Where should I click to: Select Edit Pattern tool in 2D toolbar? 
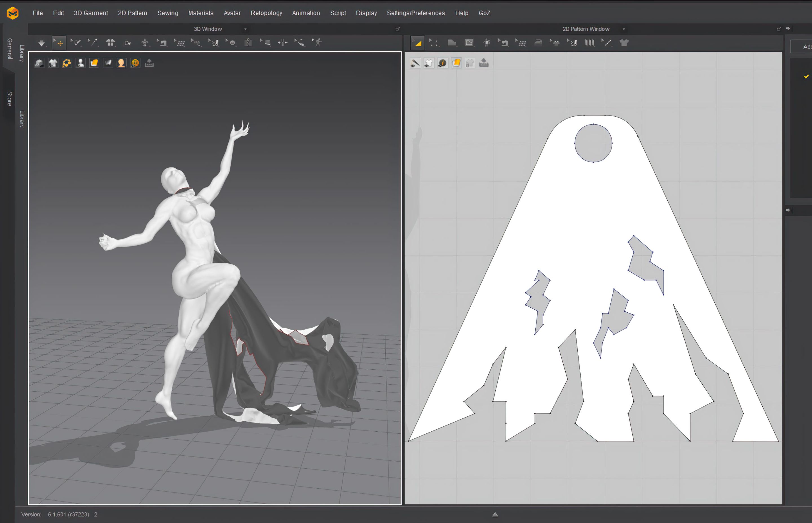[x=418, y=43]
